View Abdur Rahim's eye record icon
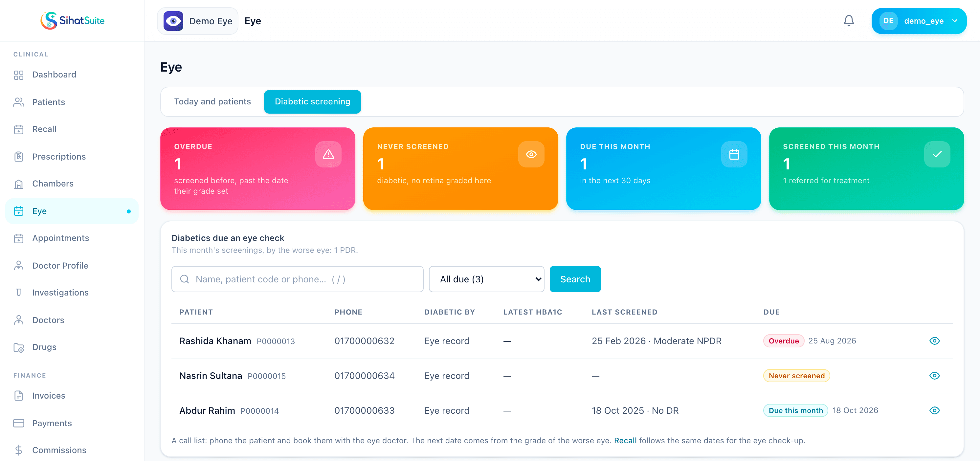This screenshot has width=980, height=461. (934, 410)
